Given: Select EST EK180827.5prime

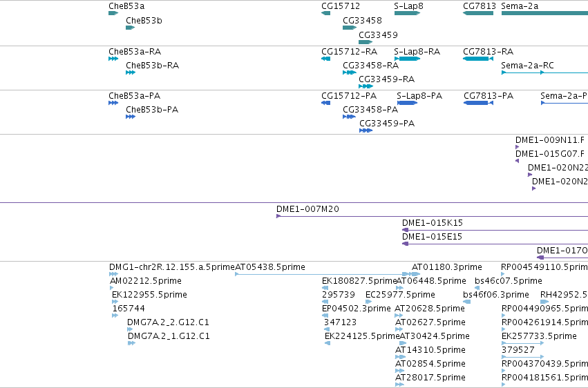Looking at the screenshot, I should (x=359, y=281).
